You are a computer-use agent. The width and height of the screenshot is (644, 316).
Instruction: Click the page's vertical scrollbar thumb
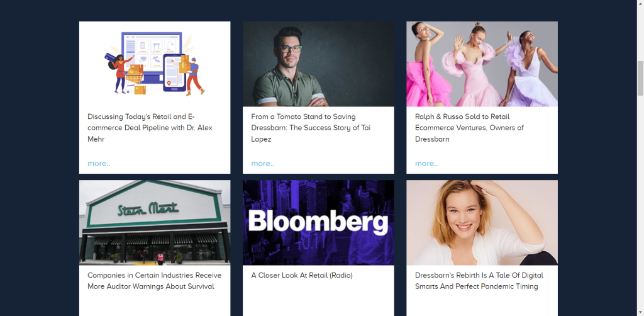point(640,79)
